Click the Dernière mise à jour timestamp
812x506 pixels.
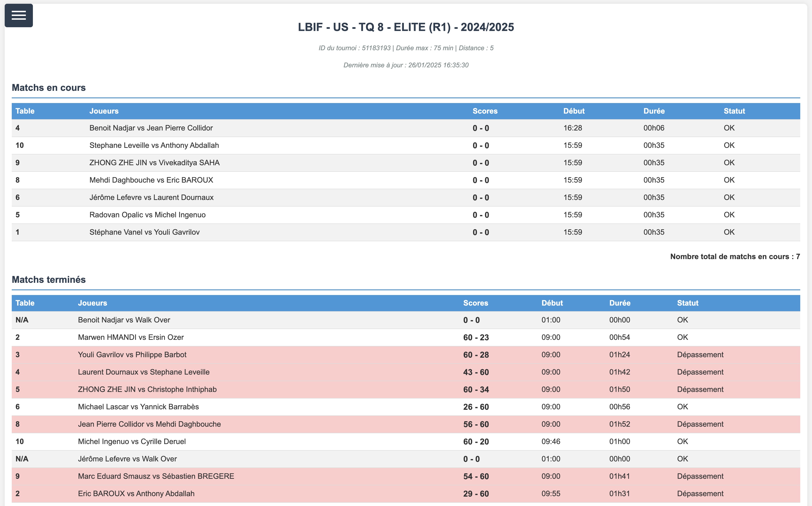406,65
